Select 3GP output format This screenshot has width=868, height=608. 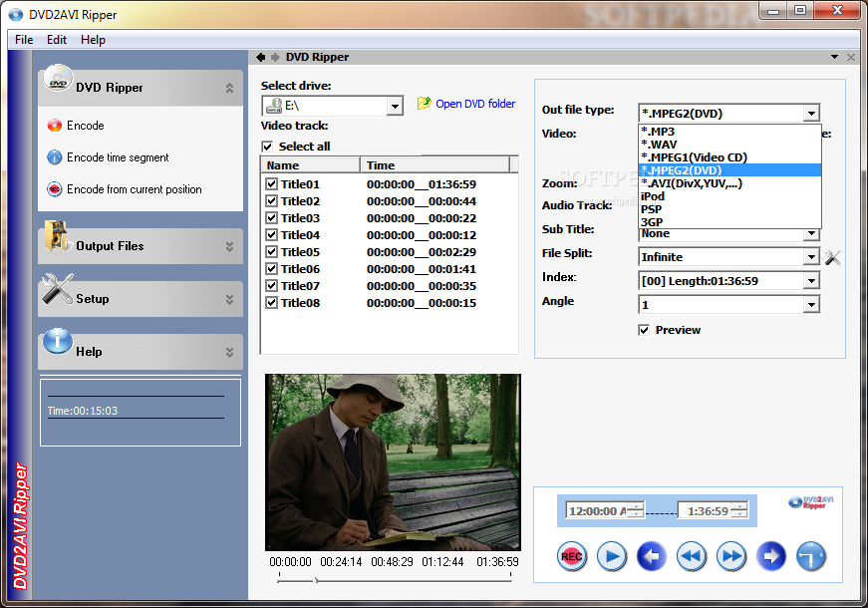pos(729,221)
